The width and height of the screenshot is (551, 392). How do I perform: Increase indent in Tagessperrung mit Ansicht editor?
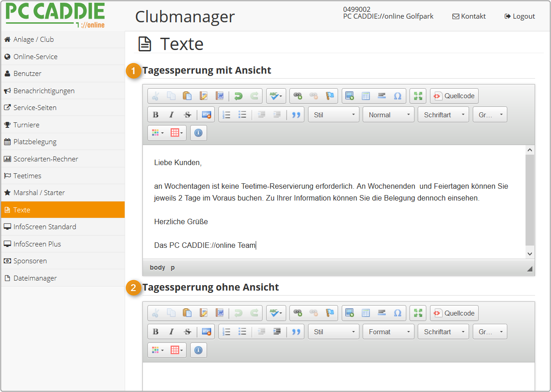[277, 115]
